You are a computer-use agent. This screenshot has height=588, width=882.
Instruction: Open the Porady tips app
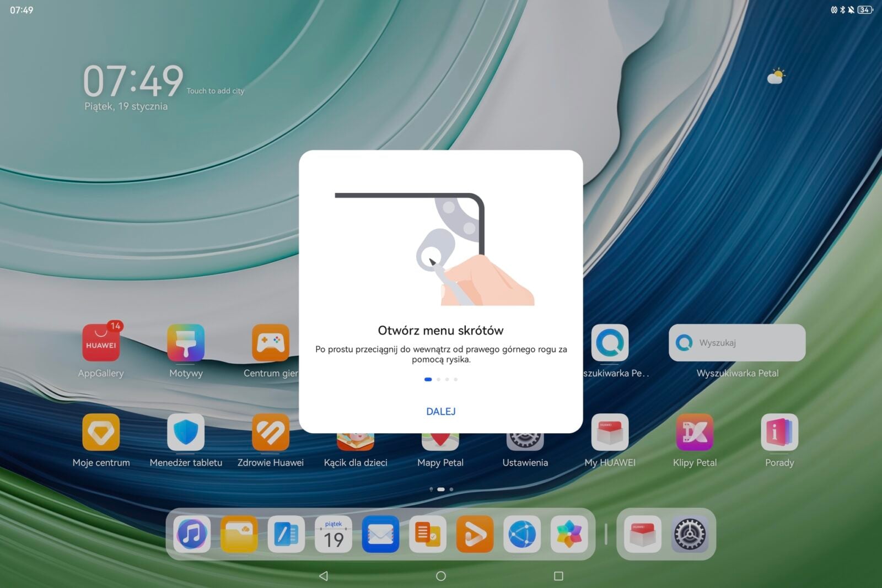[x=779, y=432]
